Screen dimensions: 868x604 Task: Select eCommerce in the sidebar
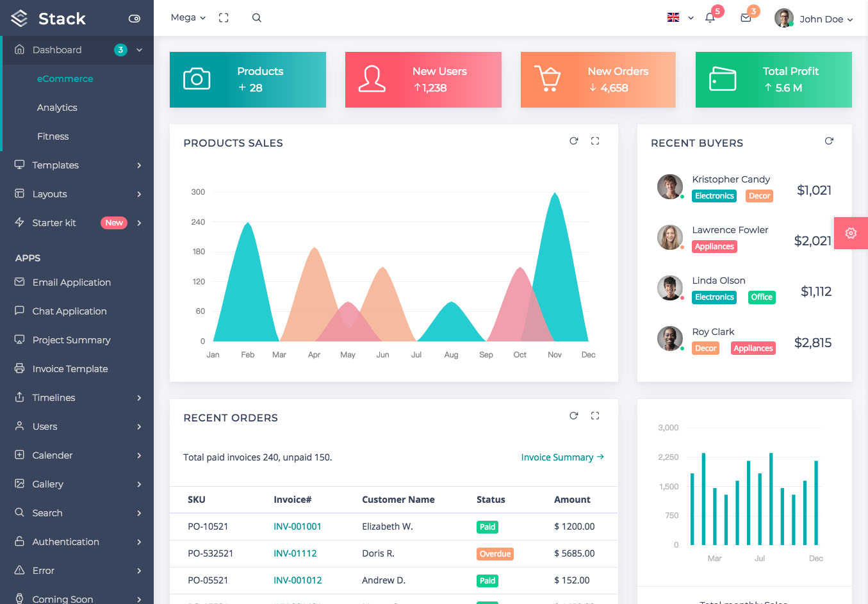click(65, 79)
